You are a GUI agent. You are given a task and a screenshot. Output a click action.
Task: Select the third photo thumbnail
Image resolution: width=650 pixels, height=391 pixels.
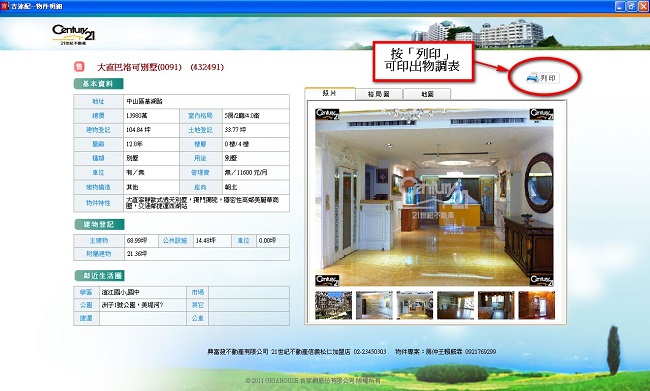(x=415, y=305)
